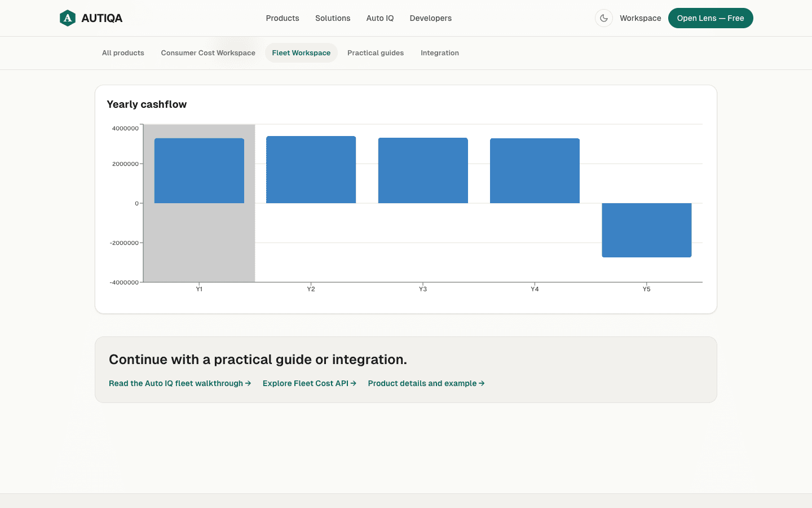Click the 4000000 y-axis label
Screen dimensions: 812x508
[125, 128]
